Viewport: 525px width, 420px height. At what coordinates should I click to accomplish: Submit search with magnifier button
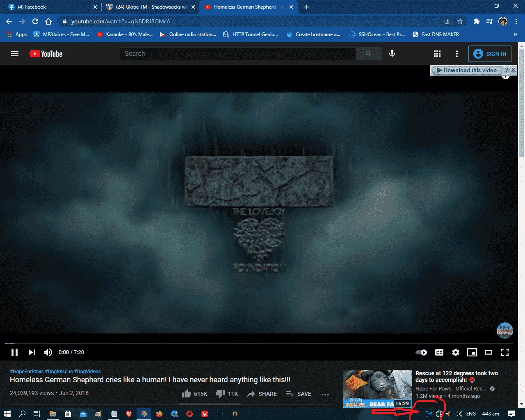point(369,54)
